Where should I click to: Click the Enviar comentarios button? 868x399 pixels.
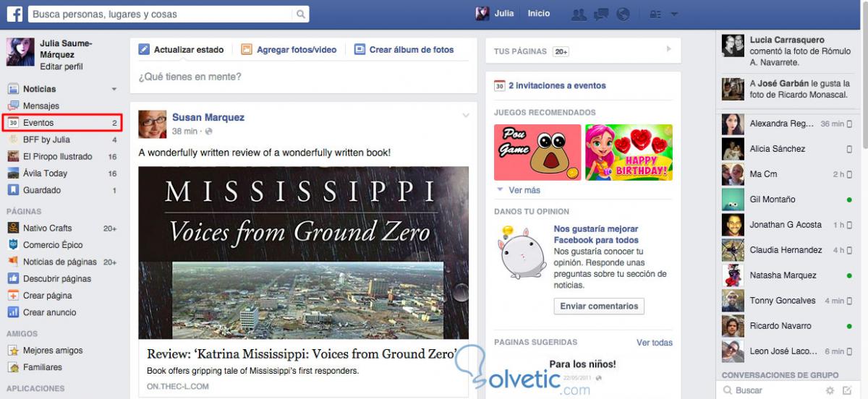pos(599,306)
